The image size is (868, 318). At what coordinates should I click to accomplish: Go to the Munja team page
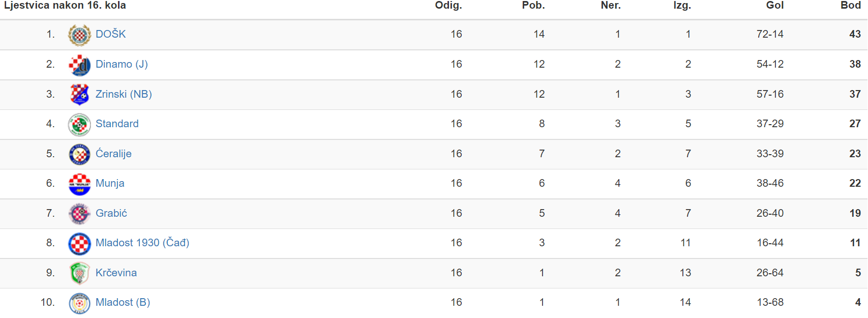[x=110, y=183]
